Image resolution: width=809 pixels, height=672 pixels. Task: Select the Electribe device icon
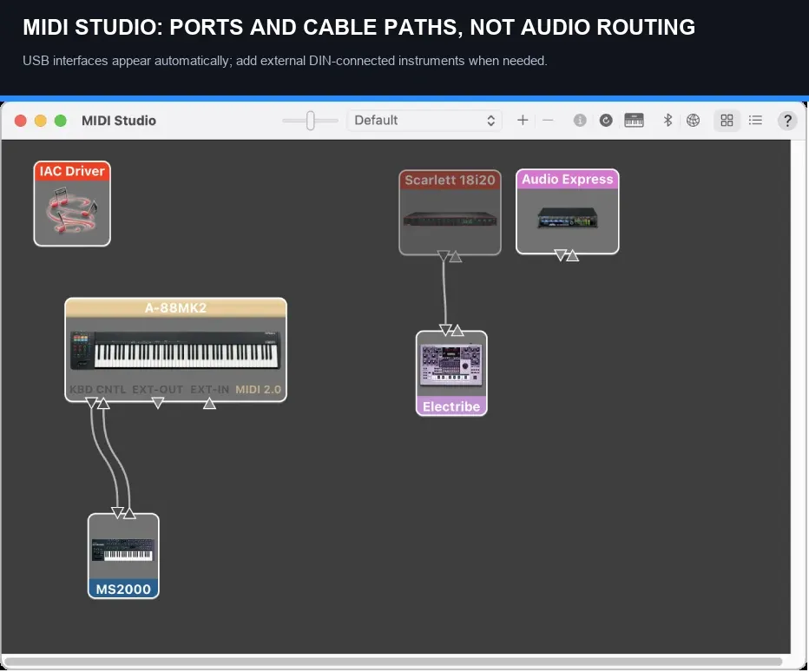point(451,373)
